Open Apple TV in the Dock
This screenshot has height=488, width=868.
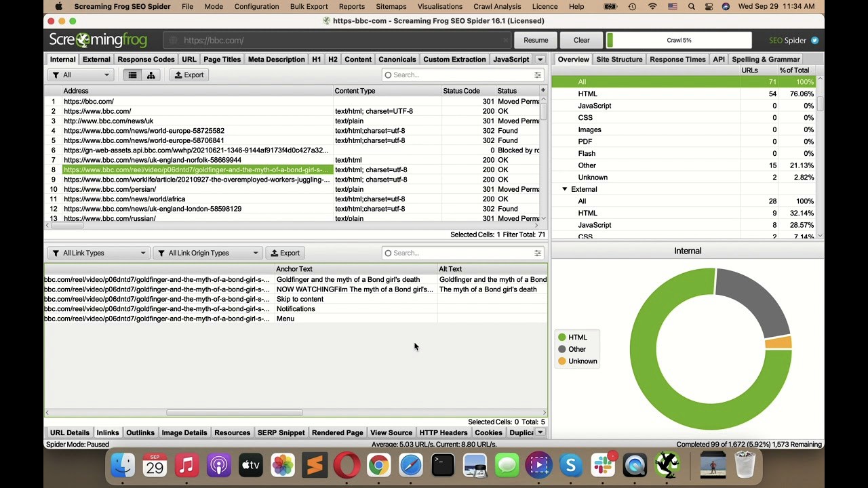(250, 466)
